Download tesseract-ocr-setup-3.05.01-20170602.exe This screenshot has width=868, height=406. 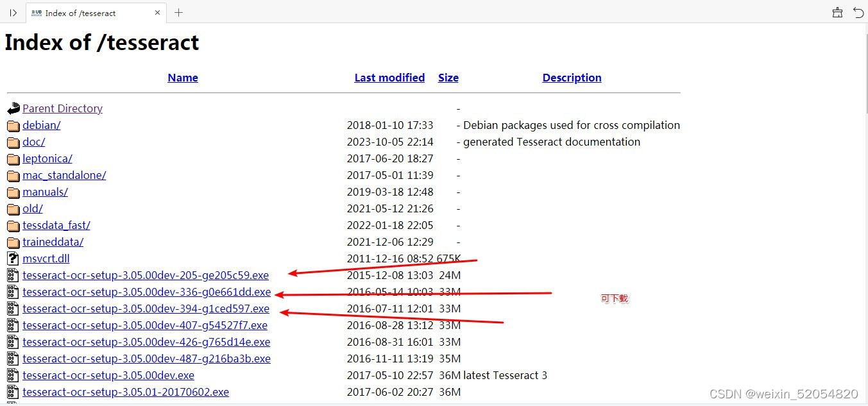(x=126, y=392)
